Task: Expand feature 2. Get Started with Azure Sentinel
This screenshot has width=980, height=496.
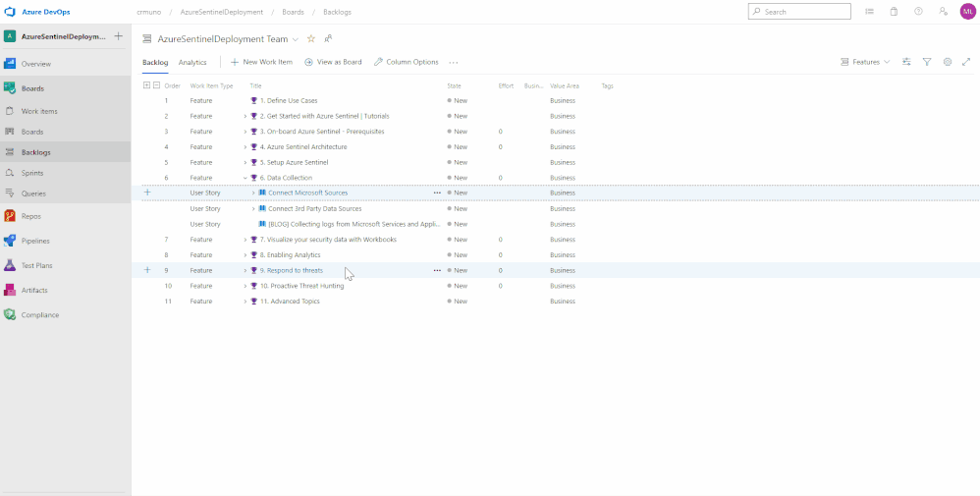Action: [x=245, y=116]
